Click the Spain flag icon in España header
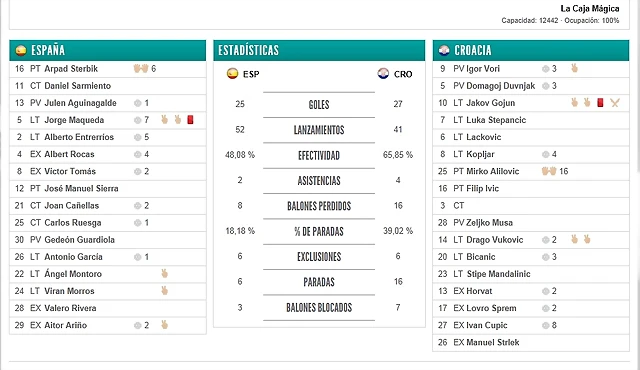Screen dimensions: 640x370 [x=21, y=50]
